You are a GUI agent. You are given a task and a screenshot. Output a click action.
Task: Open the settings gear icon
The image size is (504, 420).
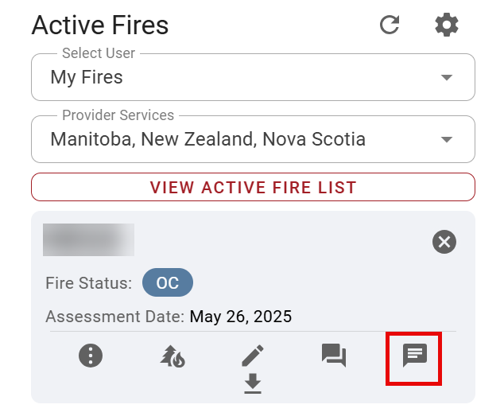point(447,25)
